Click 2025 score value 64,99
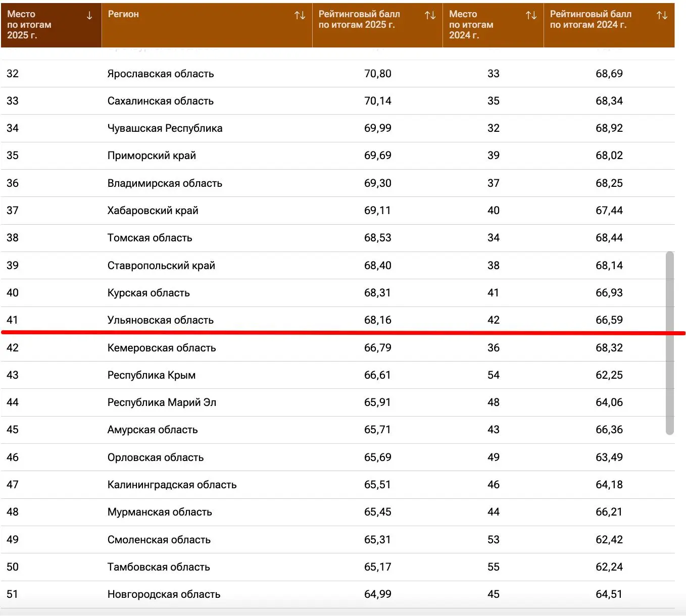The height and width of the screenshot is (616, 686). click(x=378, y=594)
